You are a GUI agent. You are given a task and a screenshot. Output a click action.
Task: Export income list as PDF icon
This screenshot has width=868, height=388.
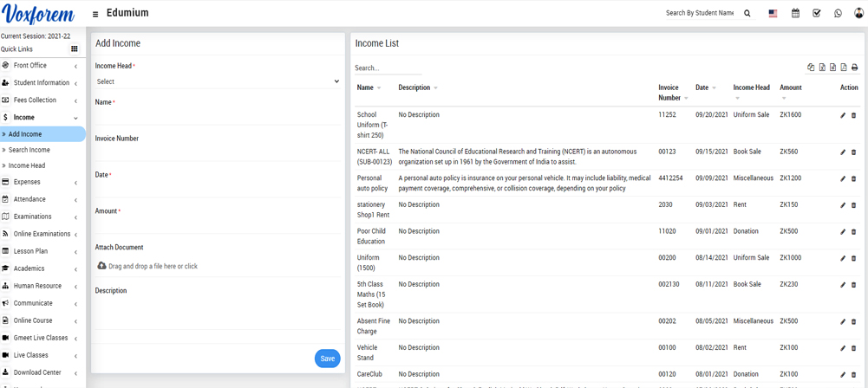(844, 68)
